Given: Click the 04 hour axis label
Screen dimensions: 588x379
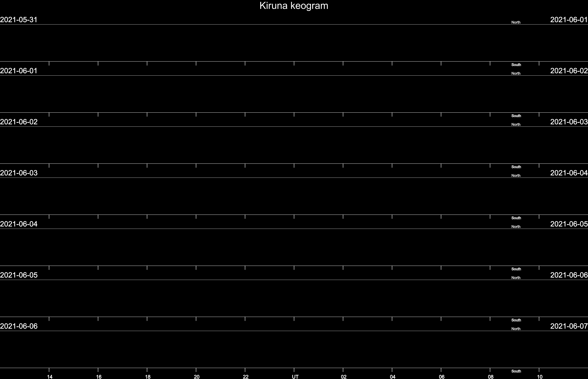Looking at the screenshot, I should pyautogui.click(x=393, y=377).
